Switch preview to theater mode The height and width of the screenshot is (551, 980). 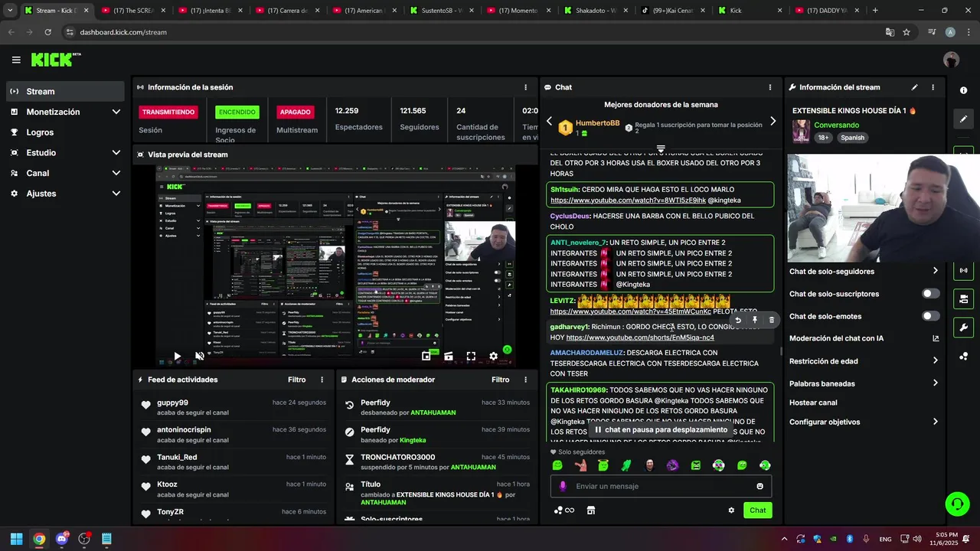[449, 356]
